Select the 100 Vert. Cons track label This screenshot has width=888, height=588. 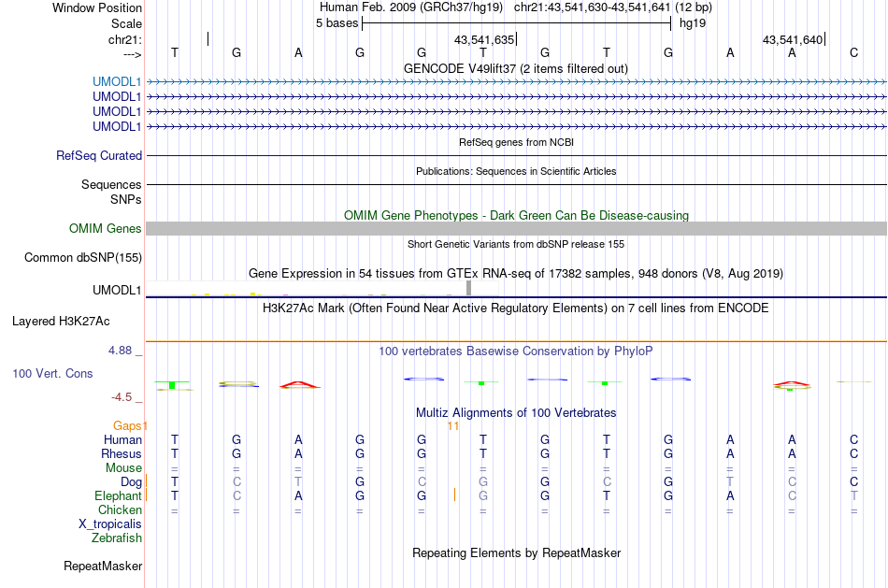click(x=52, y=373)
